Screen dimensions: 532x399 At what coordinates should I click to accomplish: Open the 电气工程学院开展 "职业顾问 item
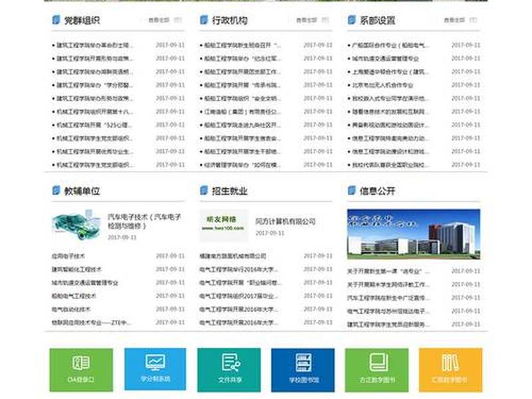click(x=241, y=283)
